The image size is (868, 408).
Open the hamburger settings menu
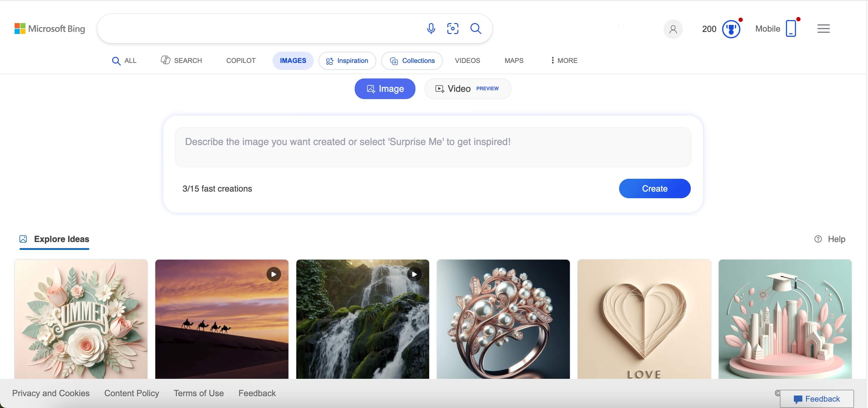[x=823, y=29]
